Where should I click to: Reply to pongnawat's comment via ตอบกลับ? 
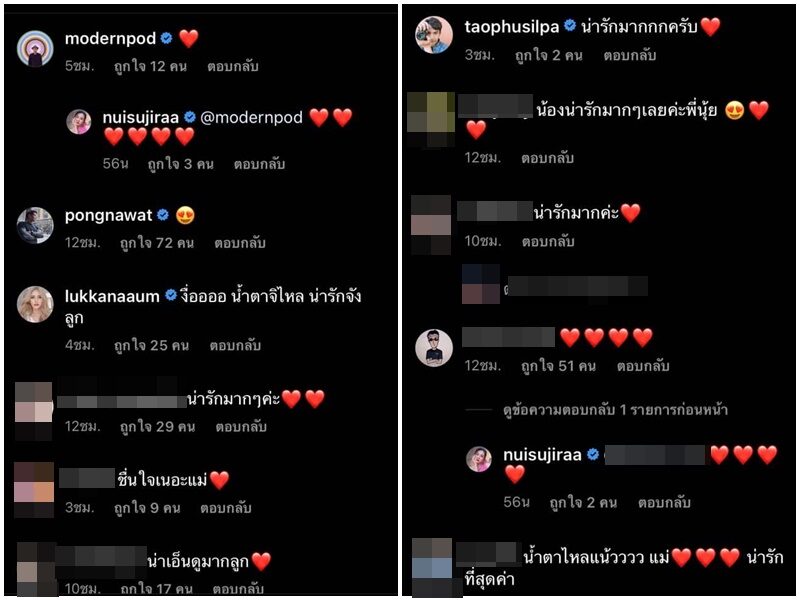point(240,243)
